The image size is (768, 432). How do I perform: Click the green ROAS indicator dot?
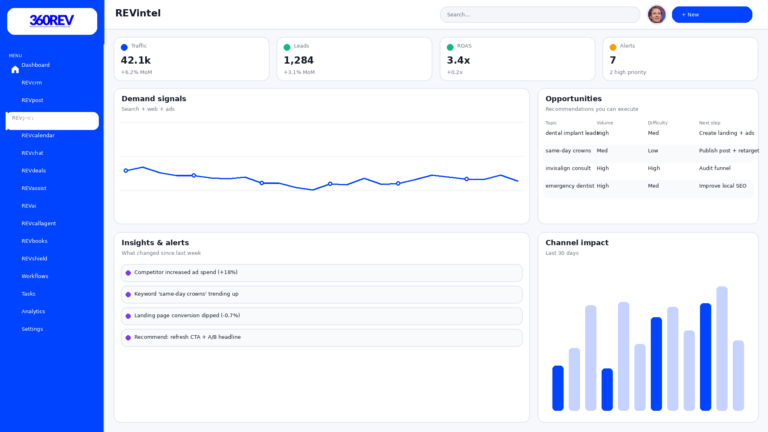pos(450,47)
